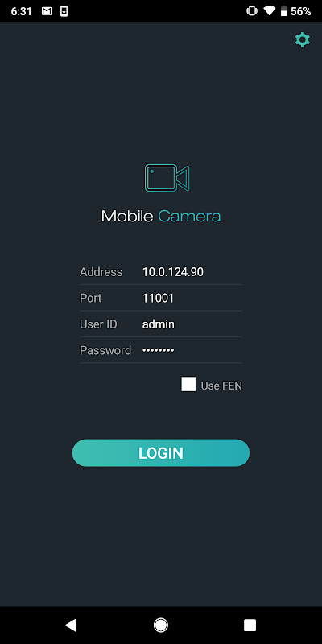The image size is (322, 644).
Task: Tap the LOGIN button
Action: [161, 453]
